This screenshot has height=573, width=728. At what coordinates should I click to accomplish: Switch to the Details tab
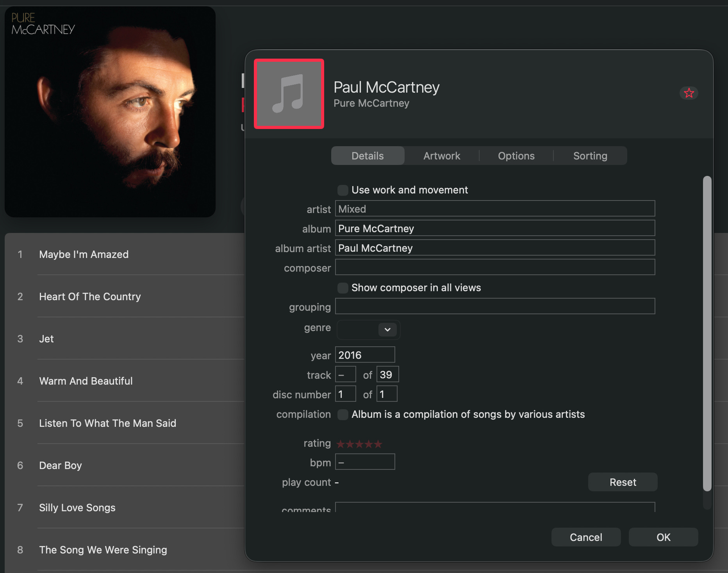coord(368,156)
